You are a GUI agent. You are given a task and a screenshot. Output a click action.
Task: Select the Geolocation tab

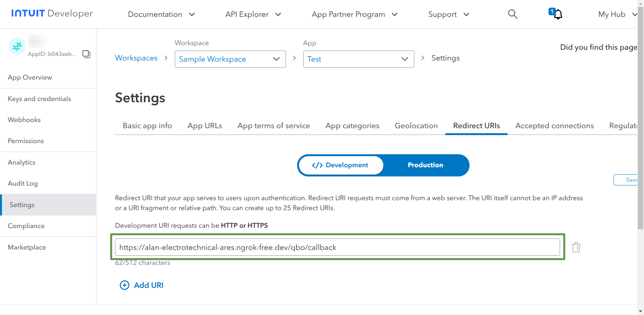tap(416, 126)
